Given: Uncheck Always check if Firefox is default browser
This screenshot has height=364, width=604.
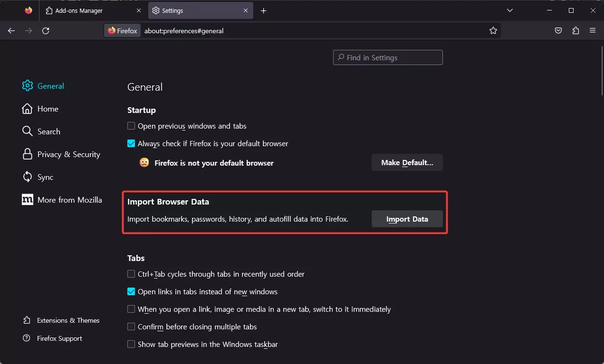Looking at the screenshot, I should coord(131,143).
